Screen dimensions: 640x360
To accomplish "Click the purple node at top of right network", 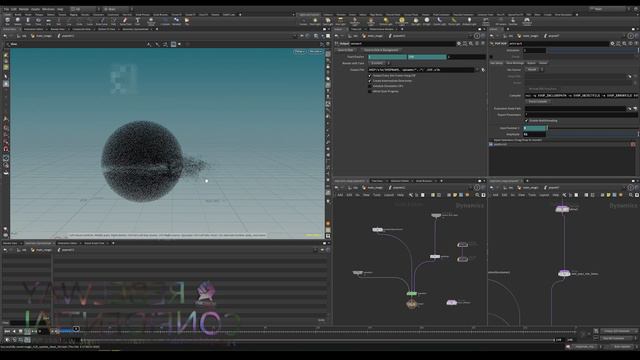I will 562,209.
